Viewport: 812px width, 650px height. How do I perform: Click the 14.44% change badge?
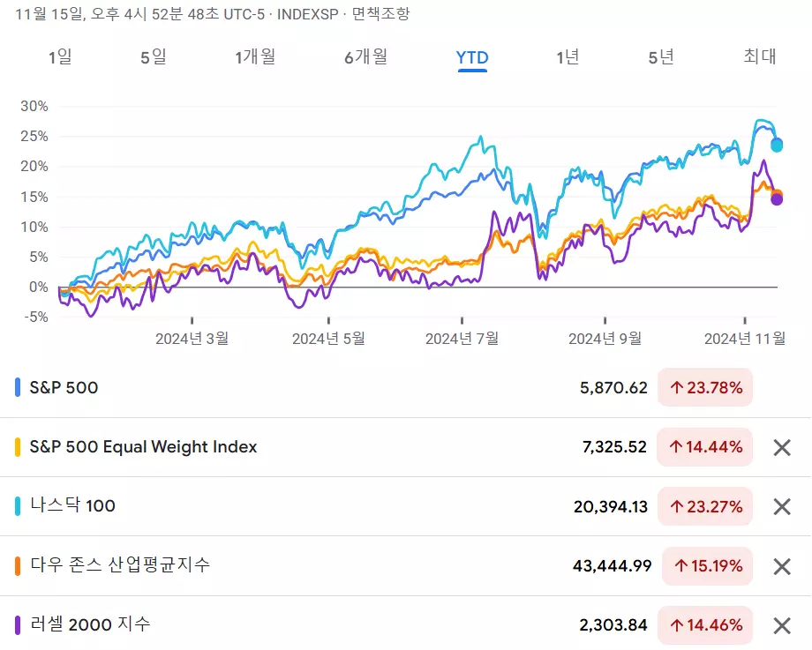(x=705, y=446)
